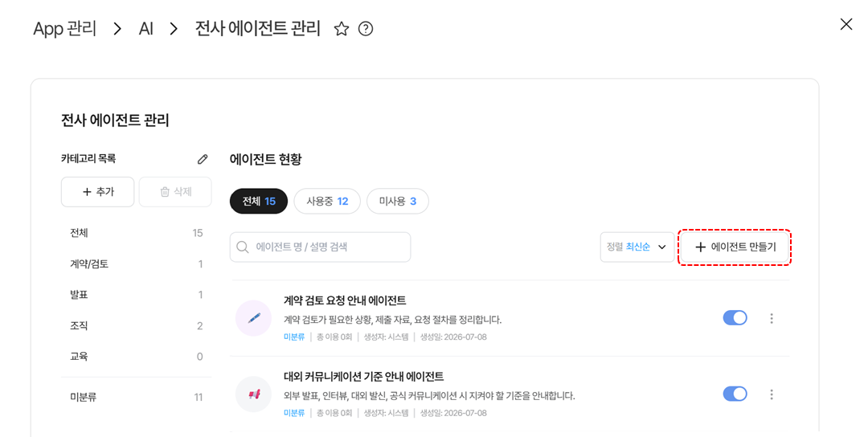Click the favorite star icon in breadcrumb
The height and width of the screenshot is (437, 868).
(x=342, y=29)
